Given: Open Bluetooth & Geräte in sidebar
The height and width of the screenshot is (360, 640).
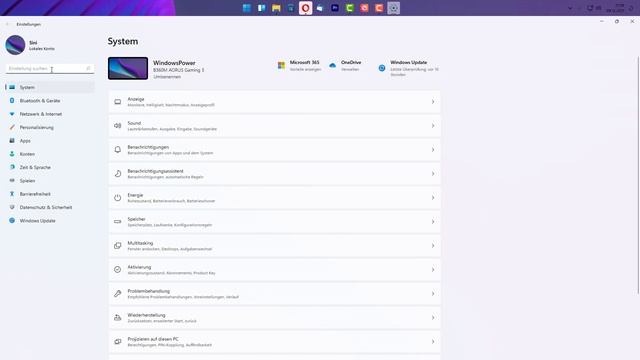Looking at the screenshot, I should point(50,101).
